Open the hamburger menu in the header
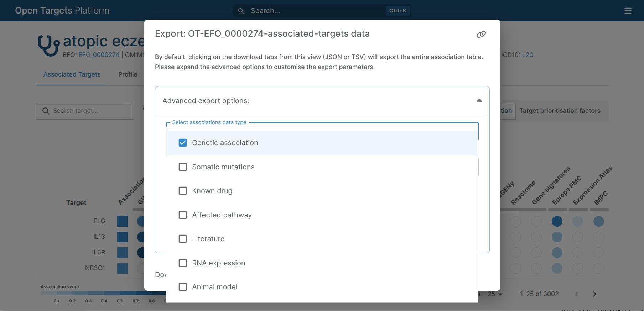 [x=628, y=11]
